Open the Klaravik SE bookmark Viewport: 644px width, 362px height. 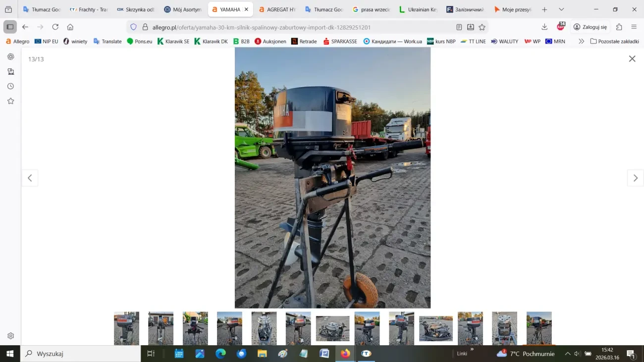tap(173, 42)
